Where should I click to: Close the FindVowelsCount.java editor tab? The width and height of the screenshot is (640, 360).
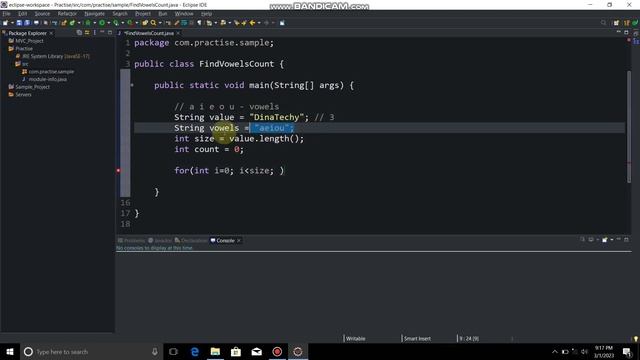178,33
